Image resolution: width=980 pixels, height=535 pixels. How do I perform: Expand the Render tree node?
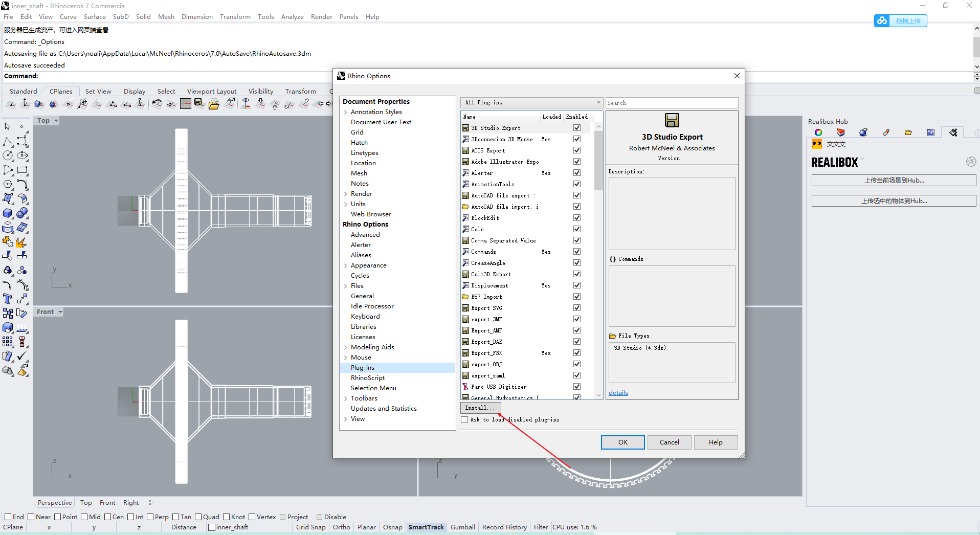(x=346, y=194)
